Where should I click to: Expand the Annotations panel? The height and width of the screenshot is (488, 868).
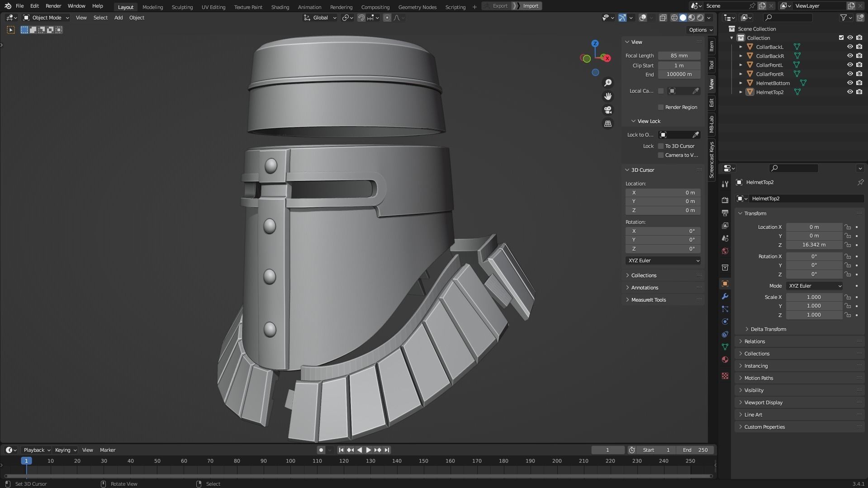point(644,288)
